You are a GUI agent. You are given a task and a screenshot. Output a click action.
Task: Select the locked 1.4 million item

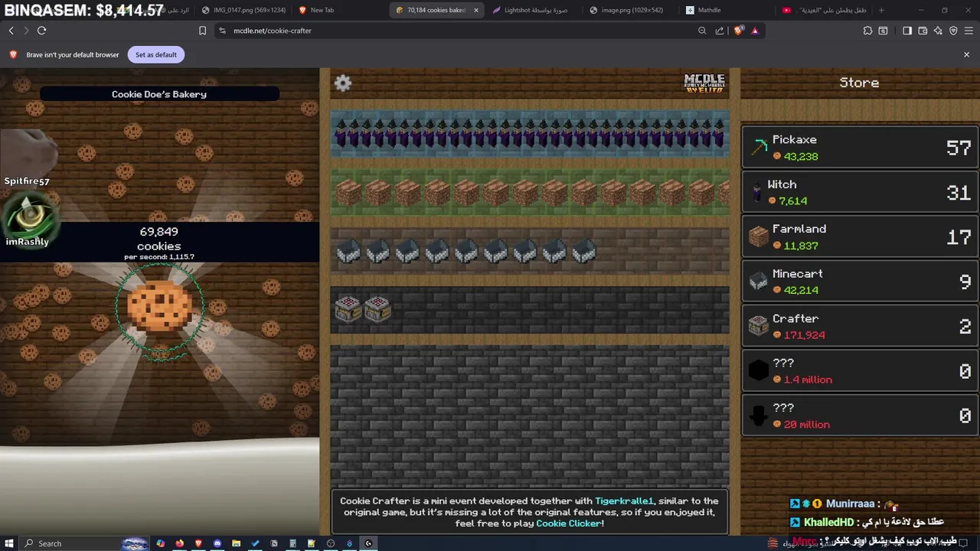coord(860,370)
